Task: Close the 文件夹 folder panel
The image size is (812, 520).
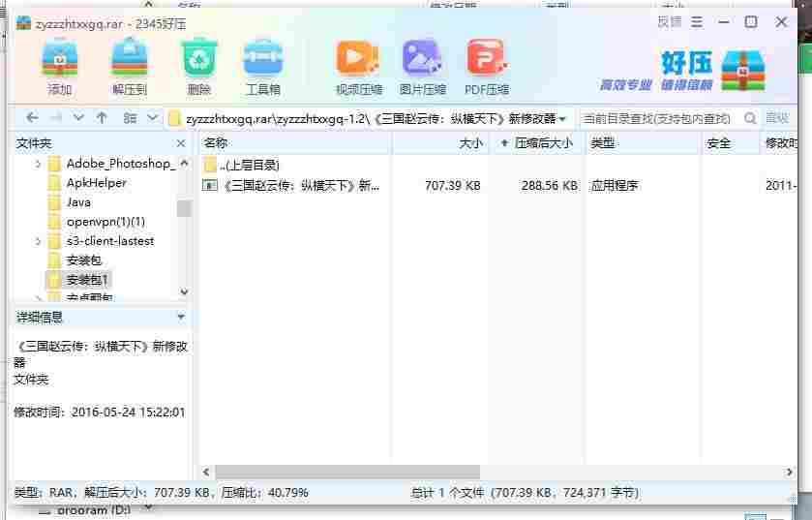Action: click(181, 143)
